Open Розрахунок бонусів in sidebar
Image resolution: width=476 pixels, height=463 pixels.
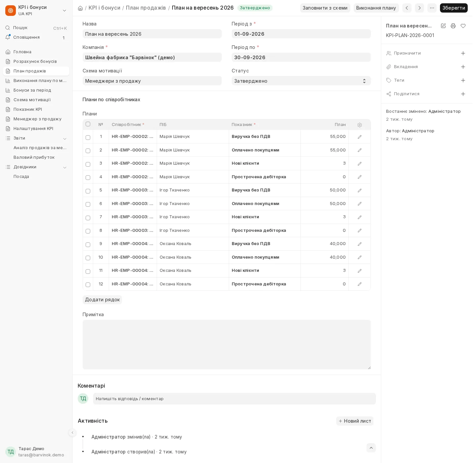coord(36,62)
